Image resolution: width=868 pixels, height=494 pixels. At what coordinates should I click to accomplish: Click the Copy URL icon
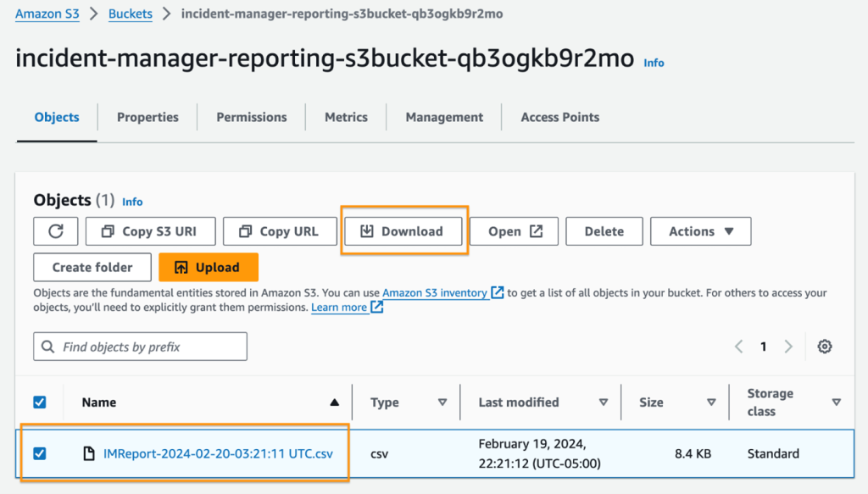point(247,230)
